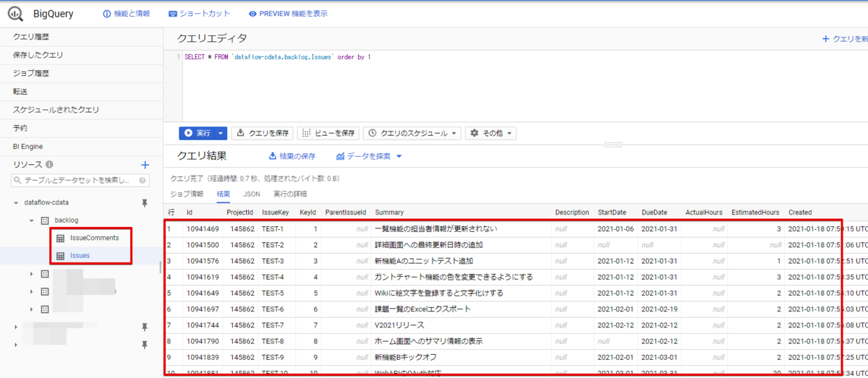Click DueDate cell 2021-02-19
This screenshot has height=378, width=868.
659,309
